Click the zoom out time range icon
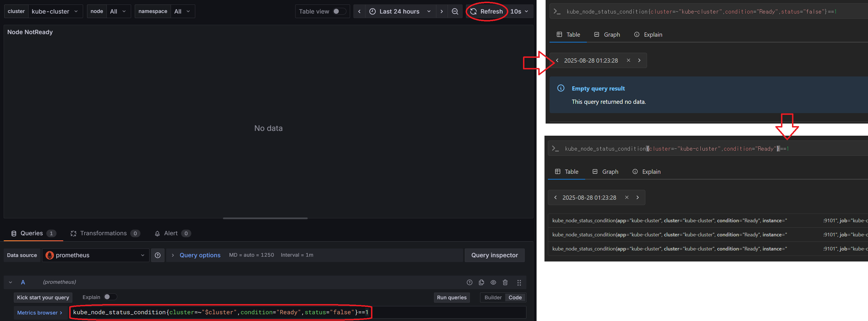Image resolution: width=868 pixels, height=321 pixels. tap(455, 12)
